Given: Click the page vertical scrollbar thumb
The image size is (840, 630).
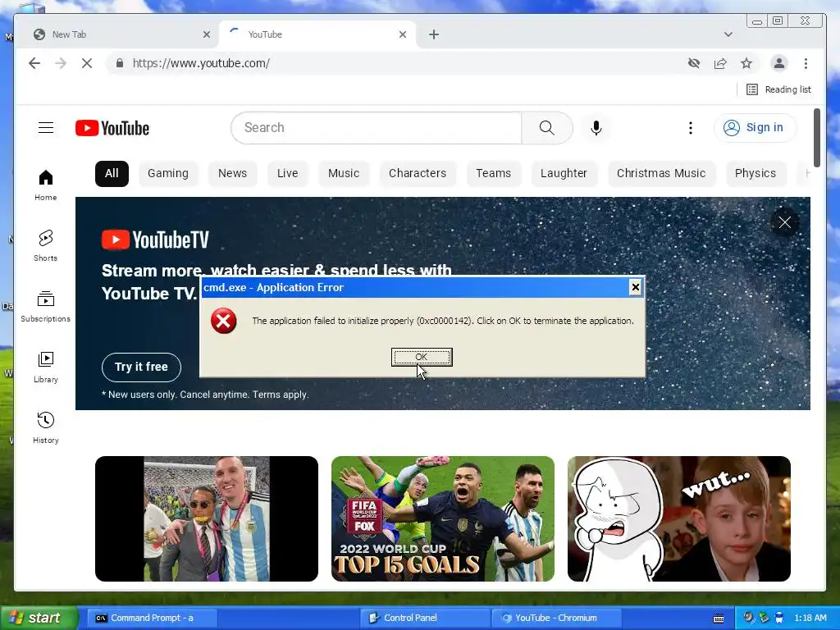Looking at the screenshot, I should (x=817, y=138).
